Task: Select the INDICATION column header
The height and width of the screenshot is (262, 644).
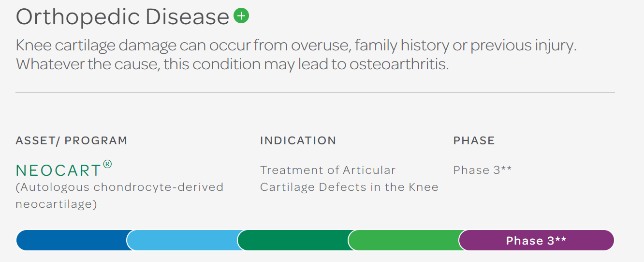Action: tap(298, 141)
